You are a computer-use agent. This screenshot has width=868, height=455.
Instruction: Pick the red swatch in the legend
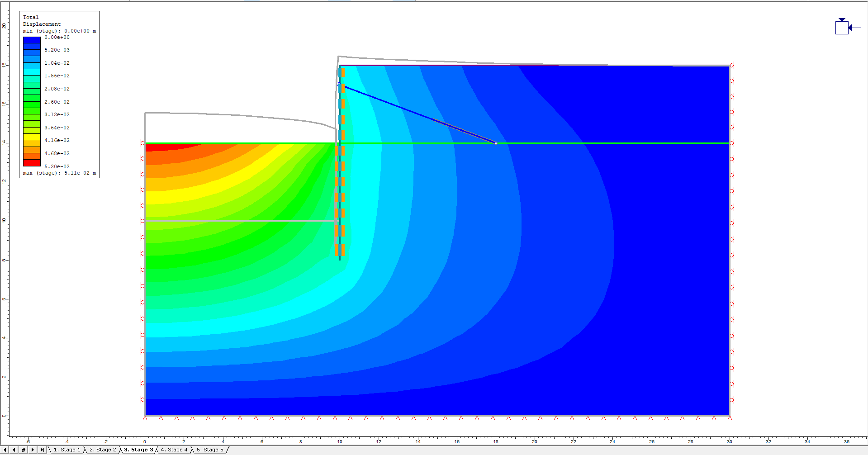32,163
